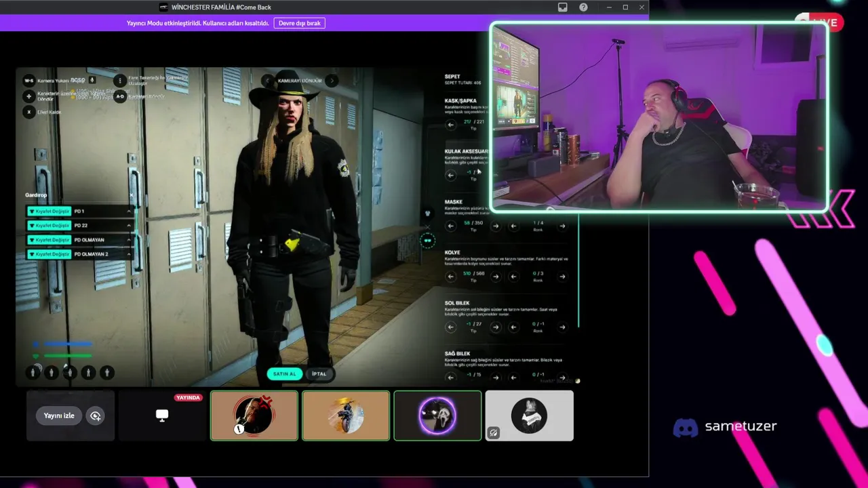
Task: Click Kıyafet Değiştir for PD OLMAYAN
Action: tap(49, 240)
